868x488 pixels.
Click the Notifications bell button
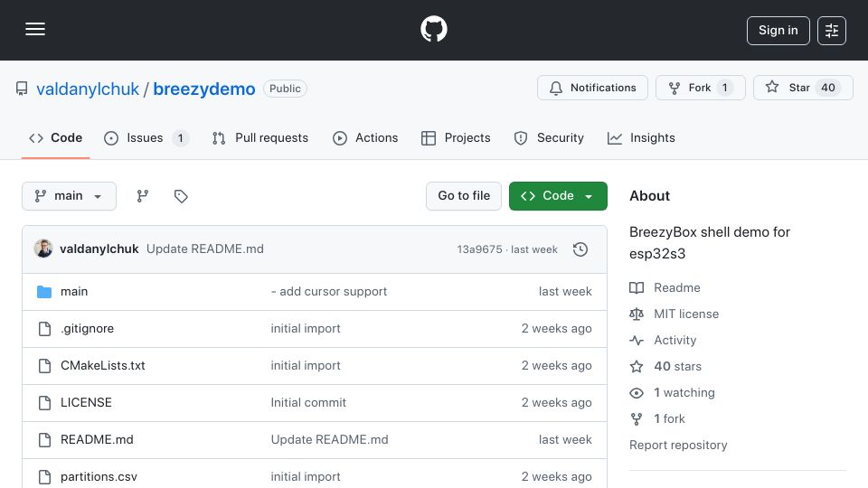[592, 88]
